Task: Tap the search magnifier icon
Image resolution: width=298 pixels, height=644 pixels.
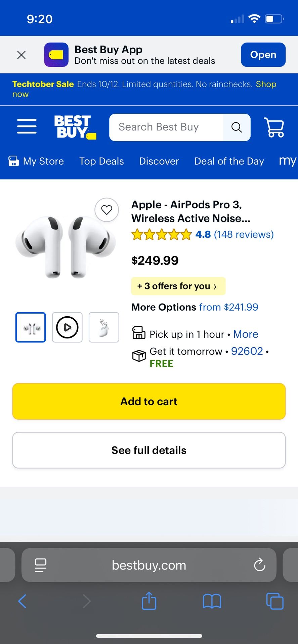Action: pyautogui.click(x=237, y=127)
